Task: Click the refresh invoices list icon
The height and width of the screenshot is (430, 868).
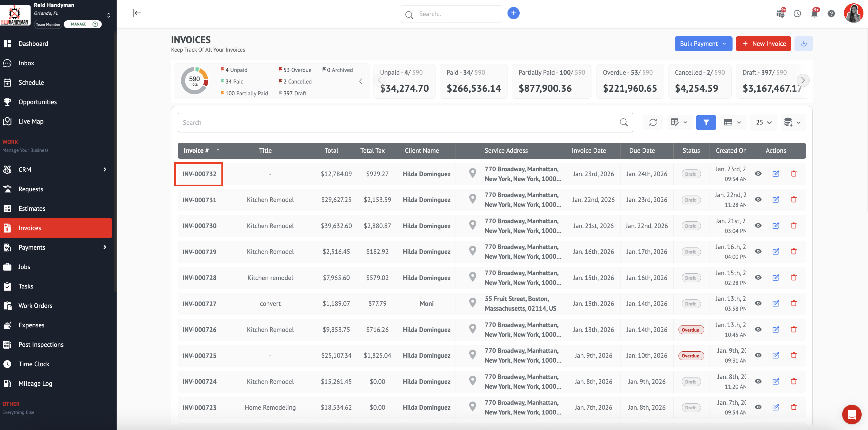Action: 653,122
